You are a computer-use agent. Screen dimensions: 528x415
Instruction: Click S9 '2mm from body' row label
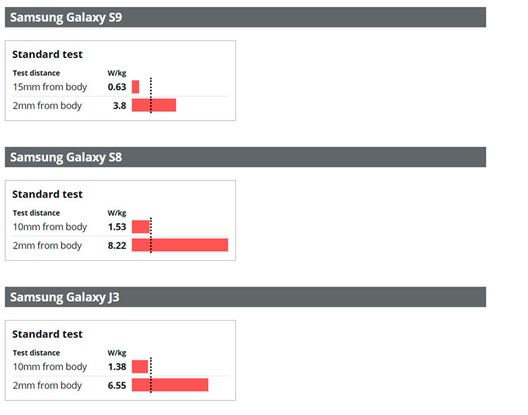(47, 105)
